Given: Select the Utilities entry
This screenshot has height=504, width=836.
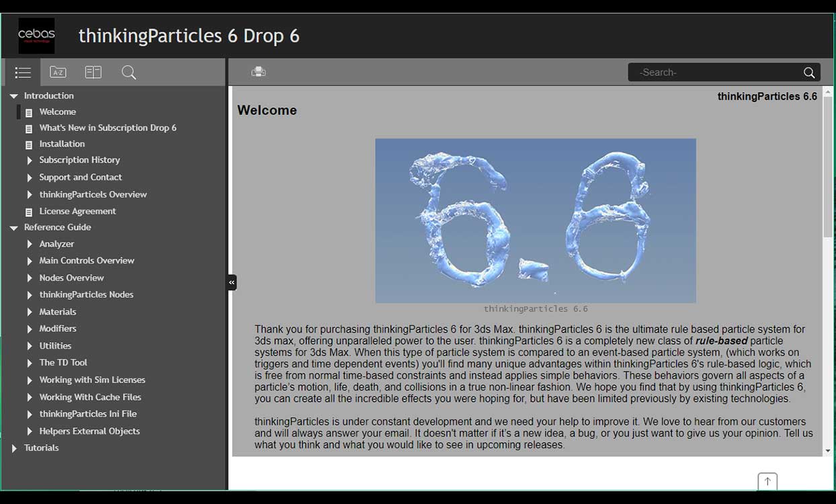Looking at the screenshot, I should pos(55,345).
